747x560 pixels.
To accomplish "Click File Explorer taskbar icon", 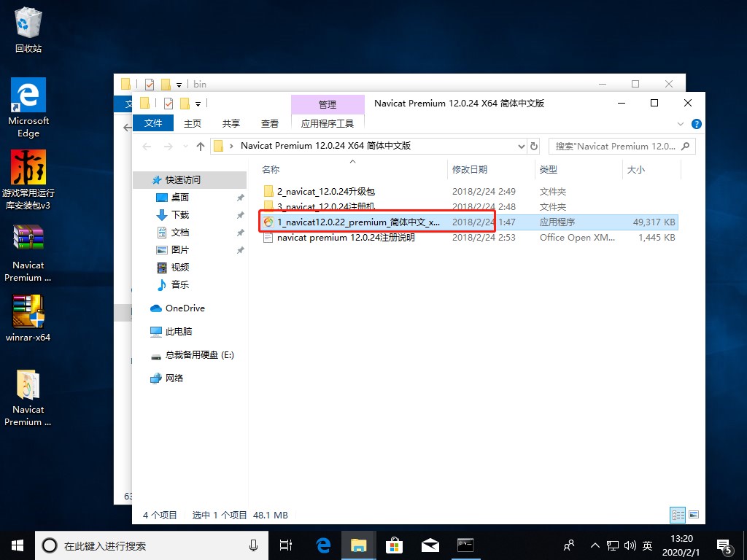I will 359,545.
